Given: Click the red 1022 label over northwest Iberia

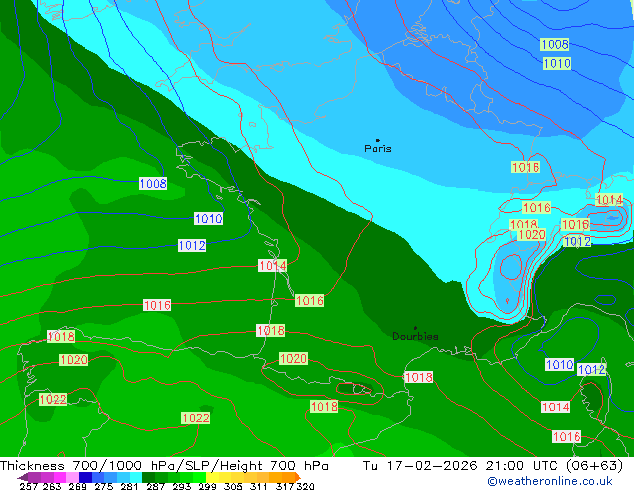Looking at the screenshot, I should (53, 399).
